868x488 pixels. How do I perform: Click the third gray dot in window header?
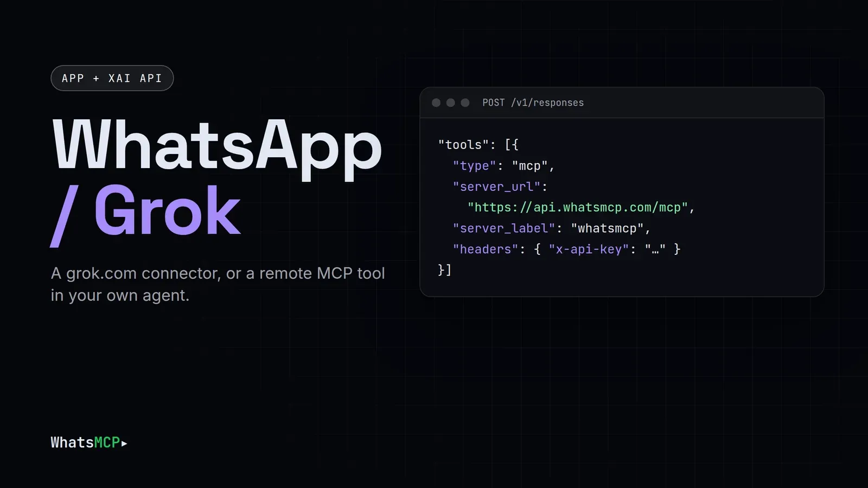click(465, 102)
